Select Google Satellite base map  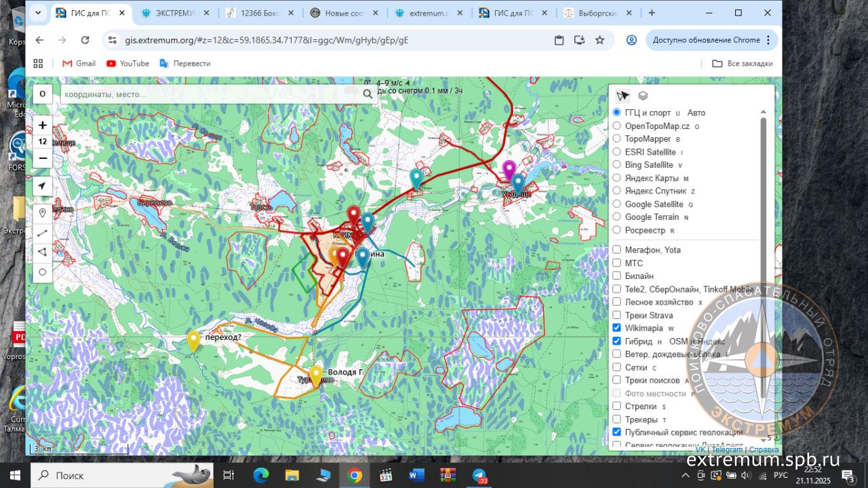pyautogui.click(x=616, y=204)
